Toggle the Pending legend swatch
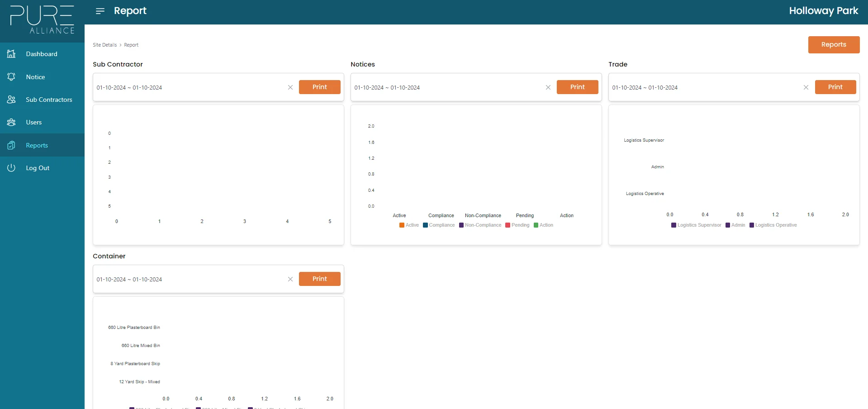The width and height of the screenshot is (868, 409). point(508,225)
